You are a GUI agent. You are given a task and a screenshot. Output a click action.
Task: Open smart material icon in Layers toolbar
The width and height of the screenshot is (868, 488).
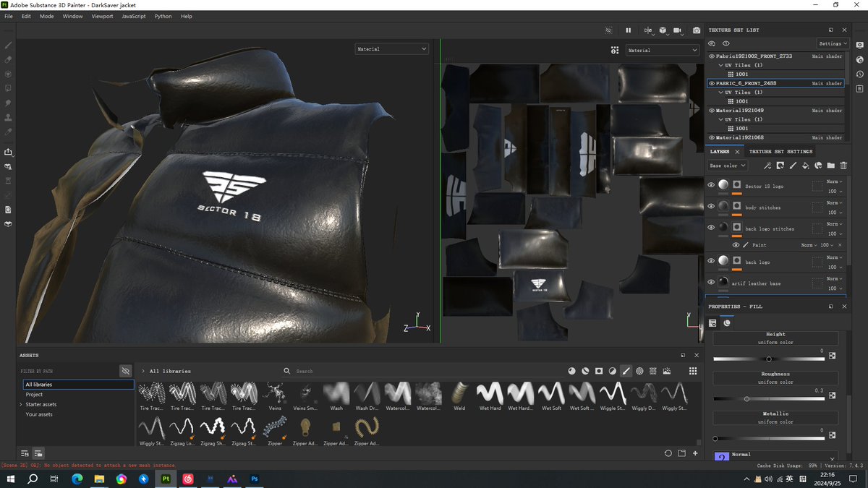[x=818, y=166]
